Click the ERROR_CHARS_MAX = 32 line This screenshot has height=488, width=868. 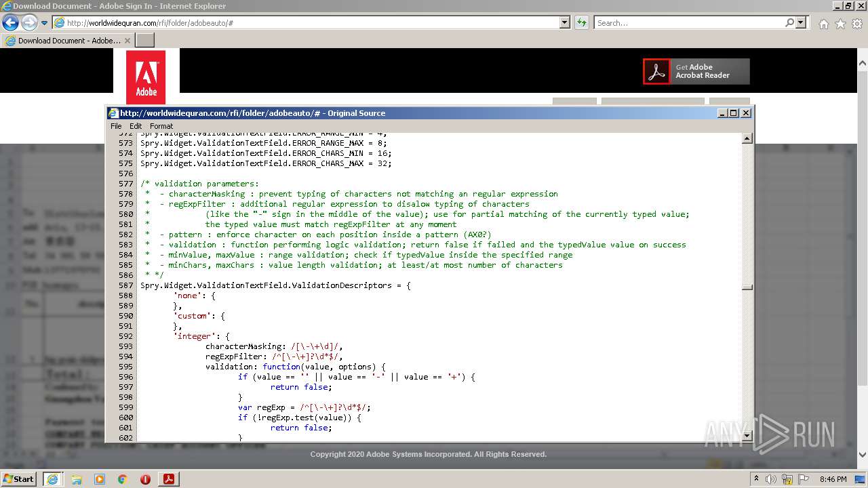pyautogui.click(x=266, y=163)
